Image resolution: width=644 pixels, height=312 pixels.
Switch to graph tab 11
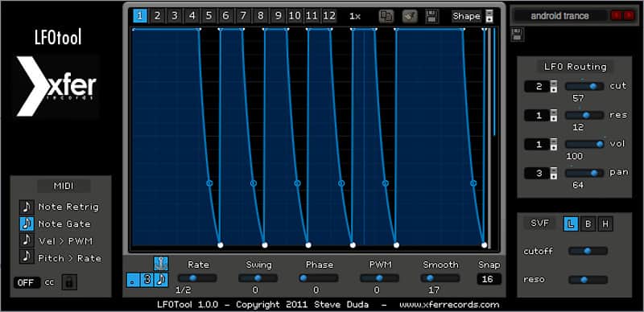pyautogui.click(x=312, y=16)
